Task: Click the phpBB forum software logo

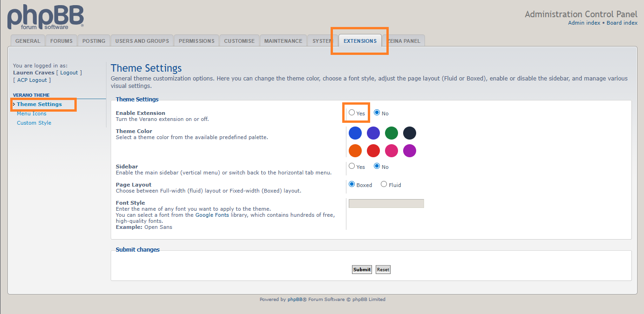Action: tap(45, 17)
